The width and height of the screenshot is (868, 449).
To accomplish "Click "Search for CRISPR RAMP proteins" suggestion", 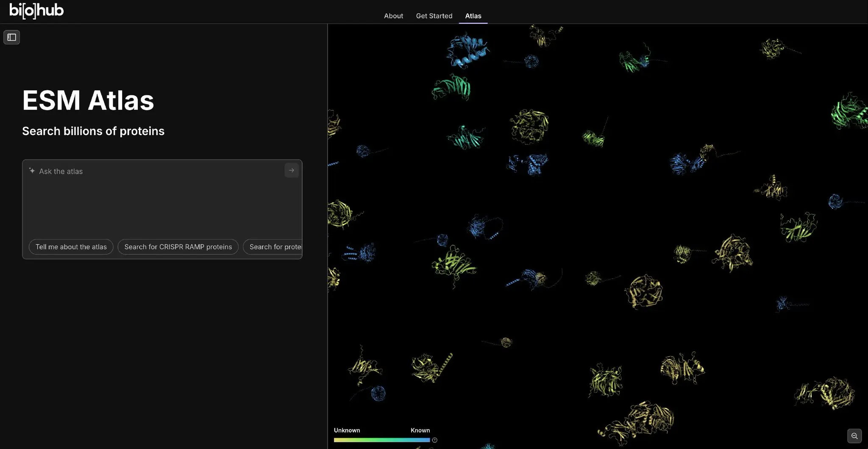I will (x=178, y=247).
